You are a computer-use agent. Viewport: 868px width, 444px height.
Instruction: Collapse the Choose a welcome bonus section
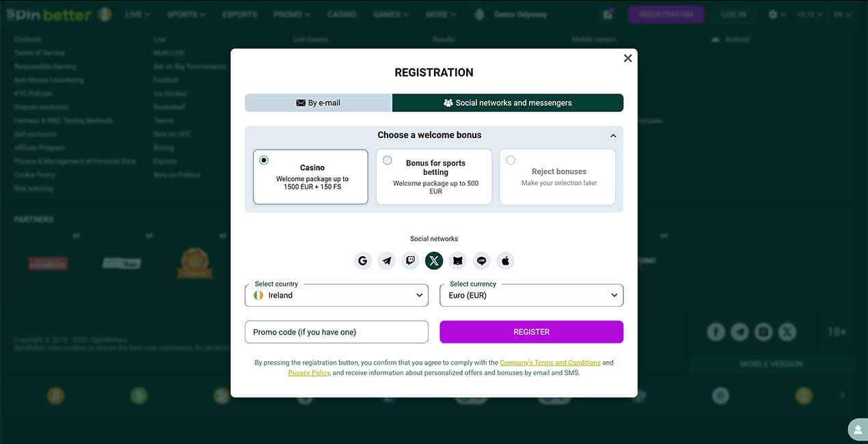[613, 135]
